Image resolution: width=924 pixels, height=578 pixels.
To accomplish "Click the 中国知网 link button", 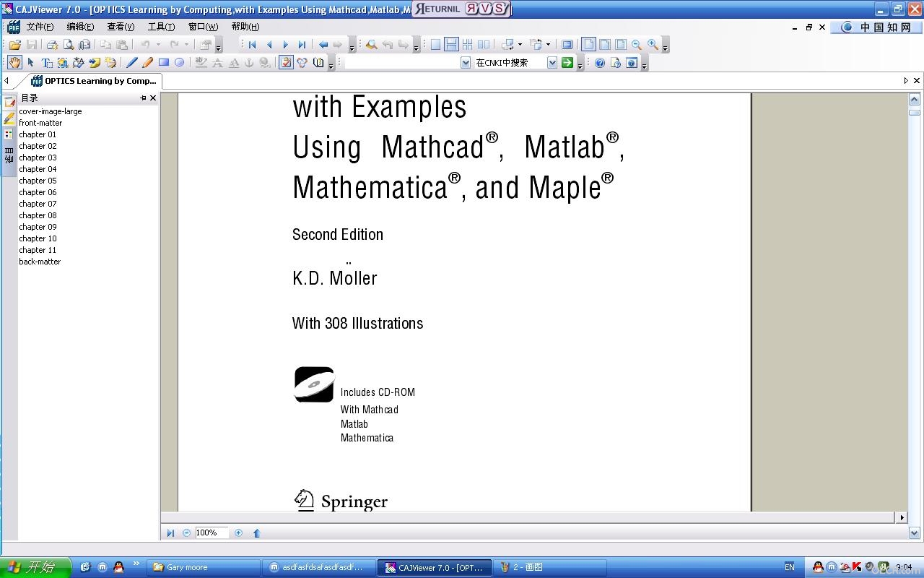I will 876,27.
